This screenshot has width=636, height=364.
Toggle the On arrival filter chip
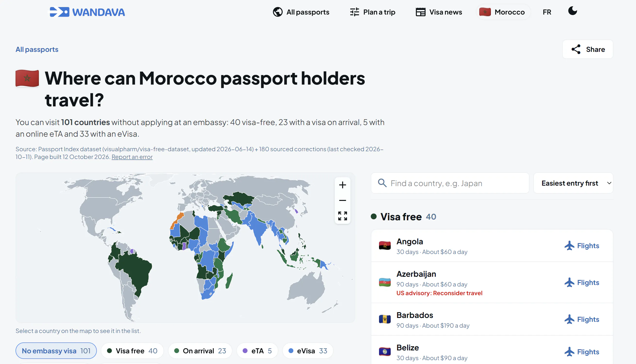click(x=200, y=351)
